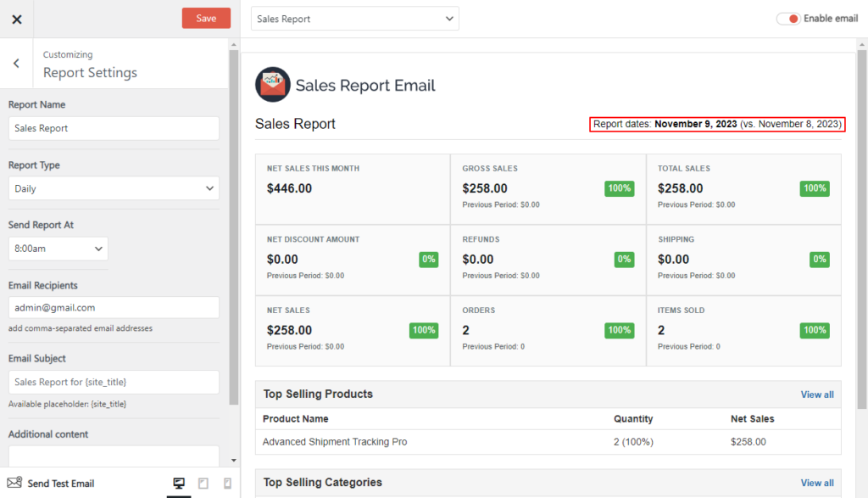Expand the Send Report At time dropdown

click(58, 249)
